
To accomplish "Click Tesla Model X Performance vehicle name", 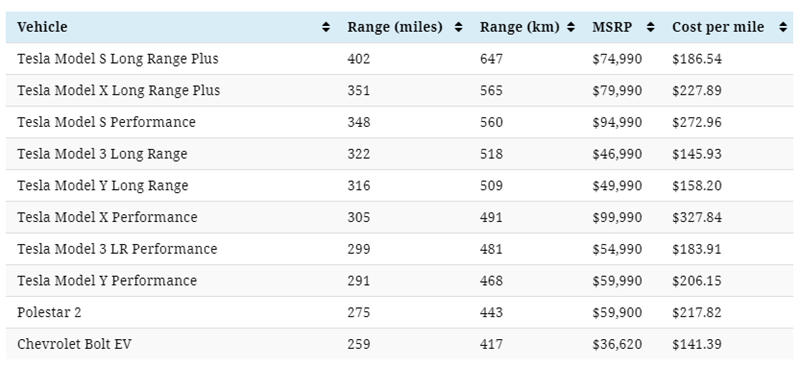I will [107, 217].
